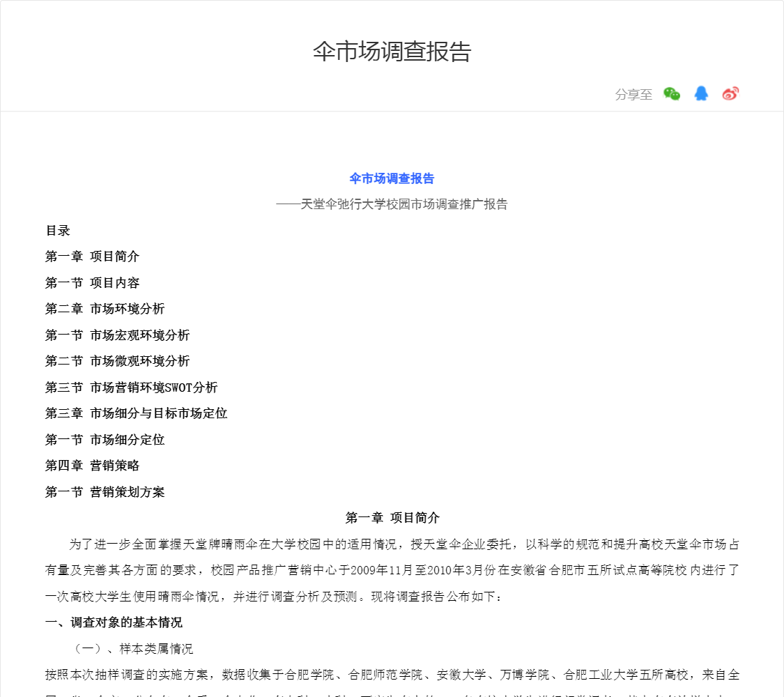Screen dimensions: 784x697
Task: Share the article to QQ
Action: coord(701,93)
